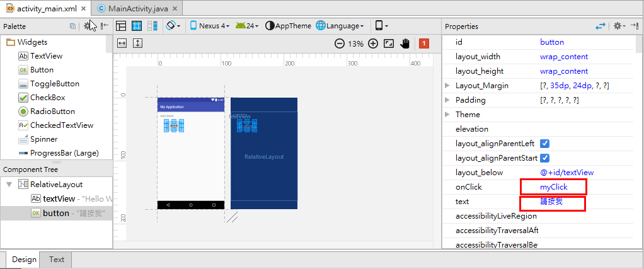The height and width of the screenshot is (269, 644).
Task: Open the Language dropdown
Action: coord(340,26)
